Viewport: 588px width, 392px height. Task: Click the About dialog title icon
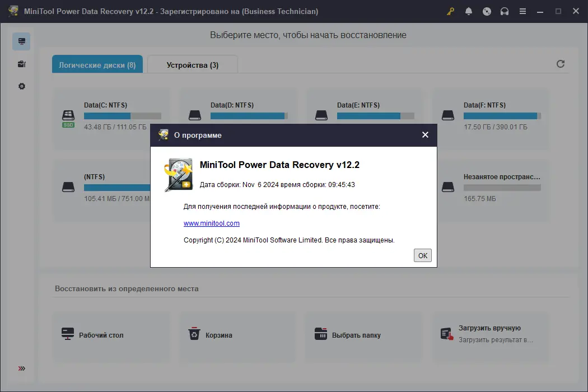(163, 134)
